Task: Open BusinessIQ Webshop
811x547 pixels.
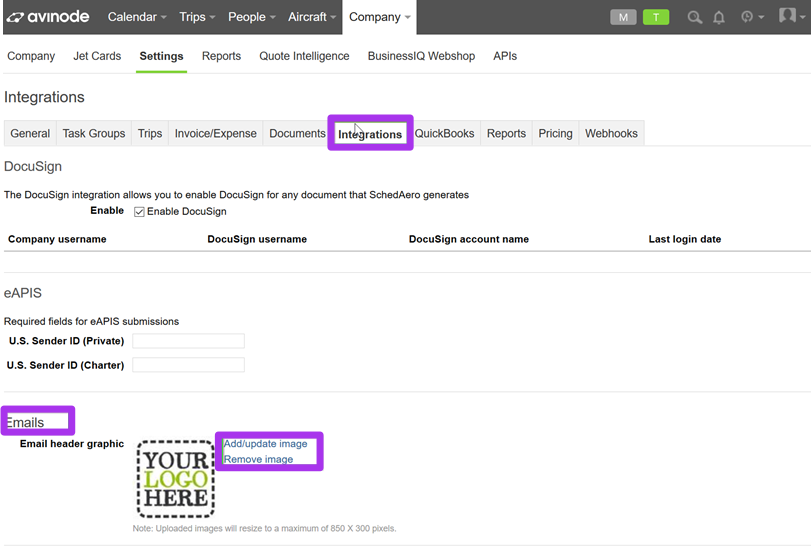Action: click(x=421, y=56)
